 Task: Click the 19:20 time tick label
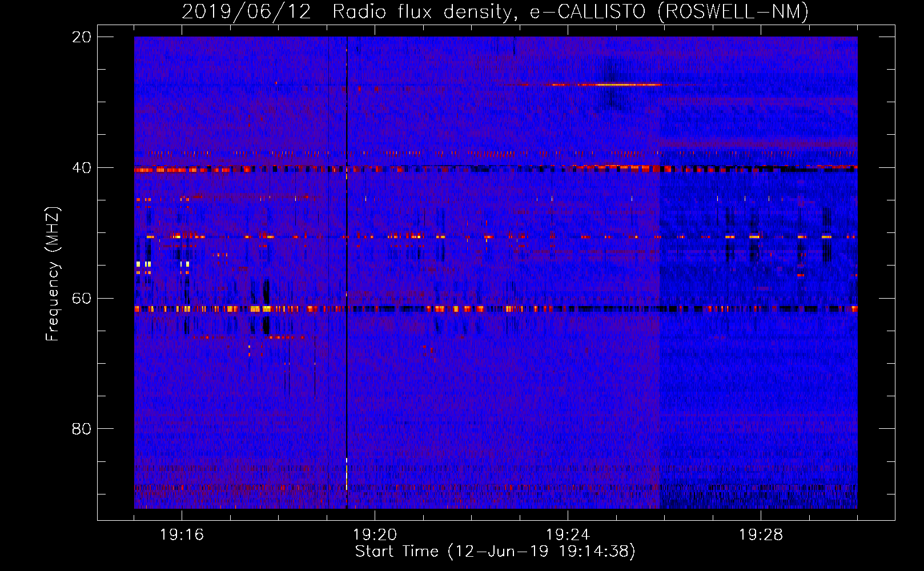(375, 534)
